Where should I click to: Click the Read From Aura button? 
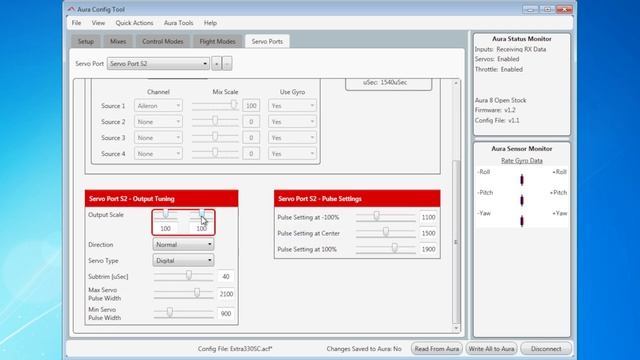coord(437,349)
